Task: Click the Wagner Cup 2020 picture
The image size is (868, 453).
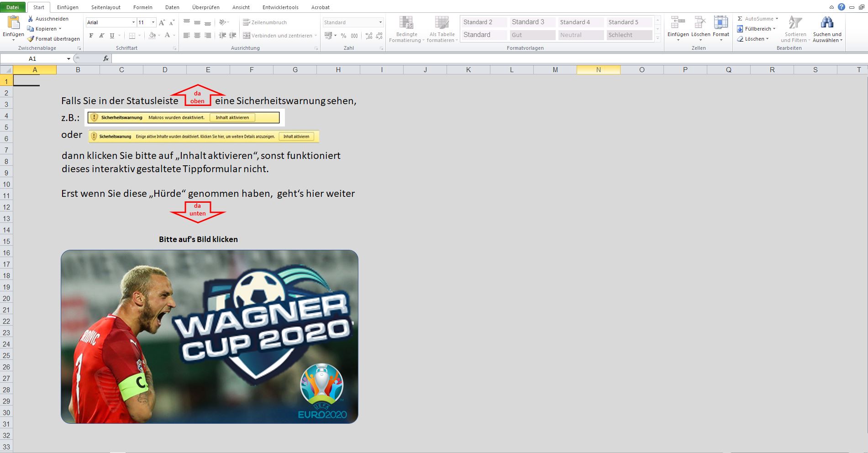Action: [x=209, y=337]
